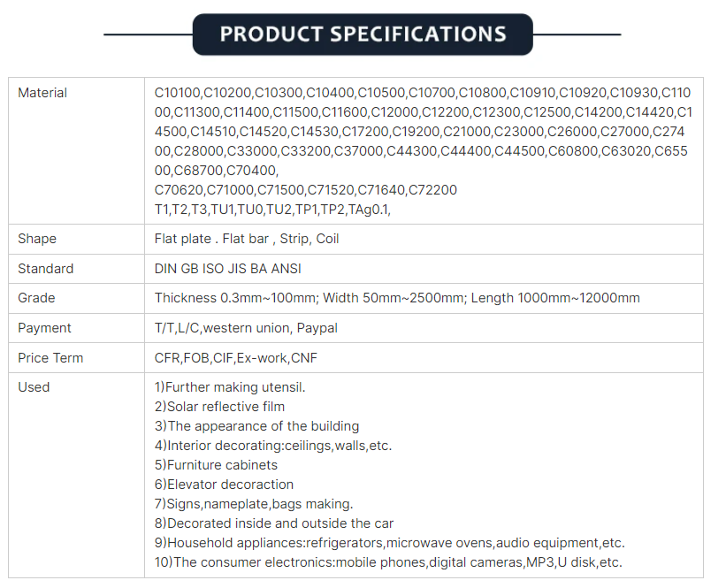Click the 'Furniture cabinets' list item
Image resolution: width=726 pixels, height=588 pixels.
(x=216, y=465)
